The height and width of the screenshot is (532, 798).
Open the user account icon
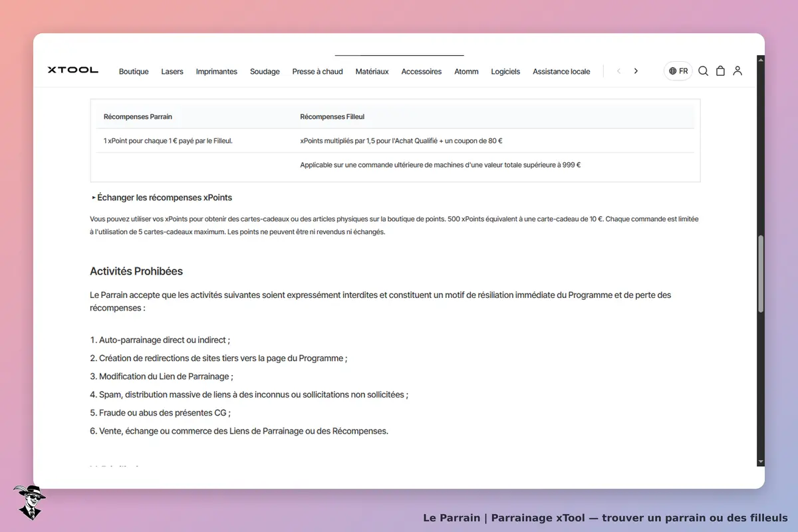[x=737, y=71]
